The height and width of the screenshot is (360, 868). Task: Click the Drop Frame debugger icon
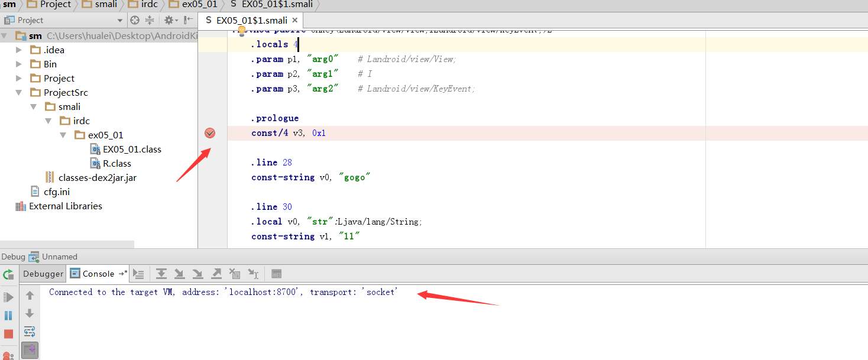[x=235, y=274]
